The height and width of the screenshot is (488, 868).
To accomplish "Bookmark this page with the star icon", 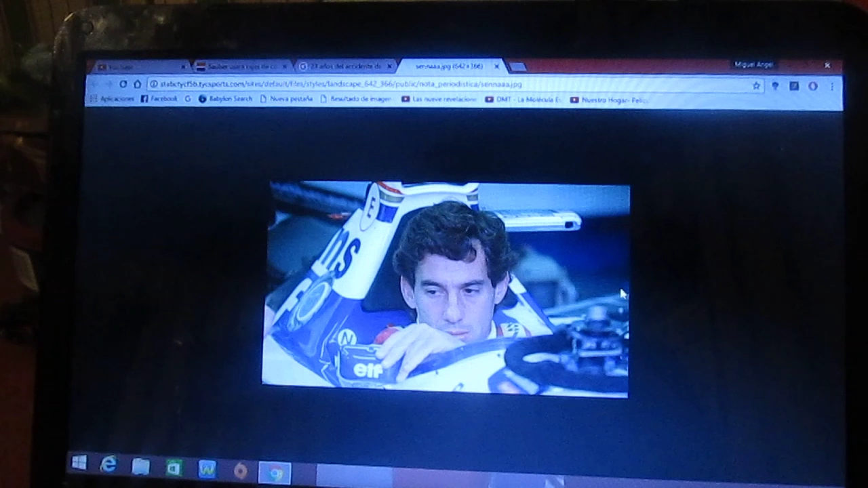I will click(756, 85).
